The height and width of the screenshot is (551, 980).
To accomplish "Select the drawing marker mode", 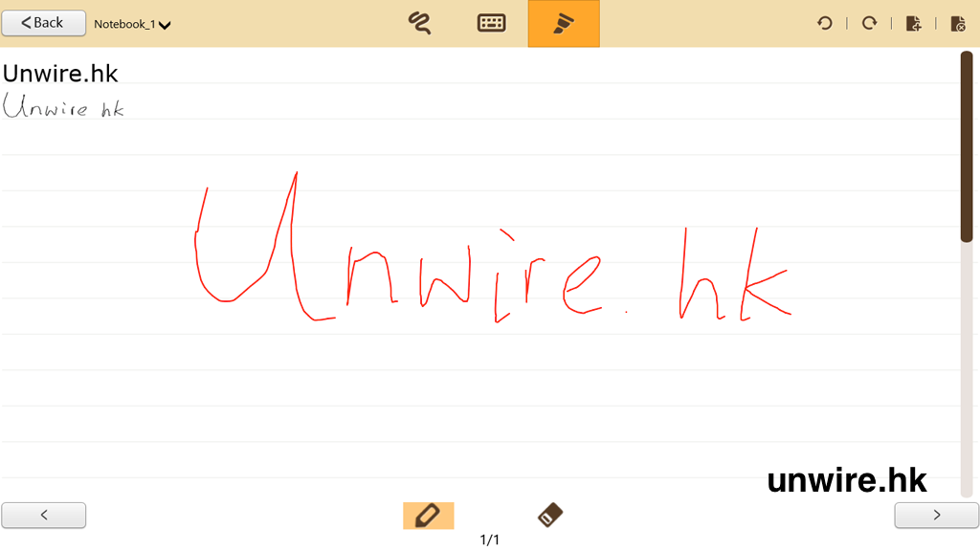I will (564, 23).
